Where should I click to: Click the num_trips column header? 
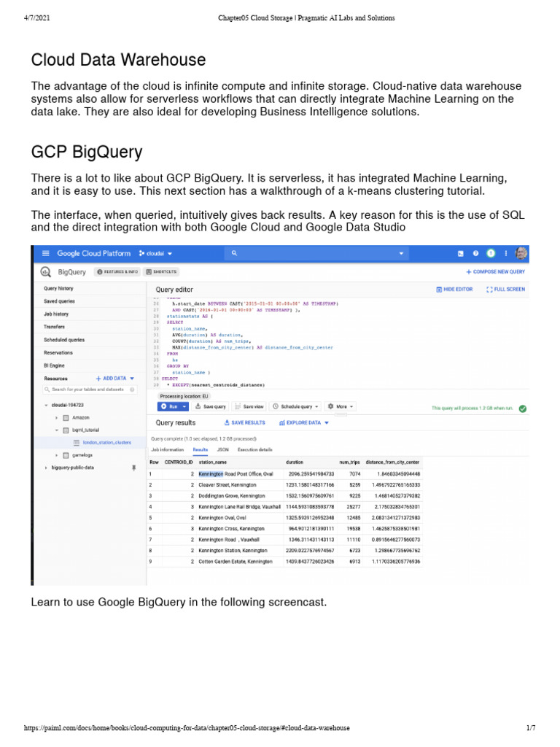(x=349, y=462)
